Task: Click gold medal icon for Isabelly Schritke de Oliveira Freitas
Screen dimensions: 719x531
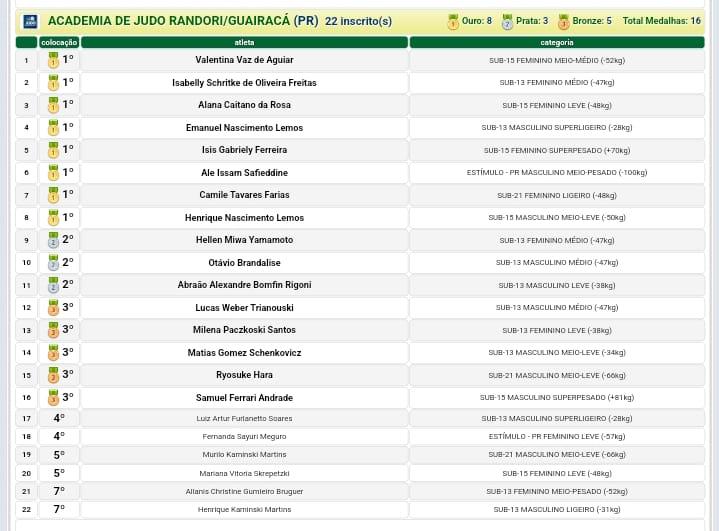Action: pos(54,83)
